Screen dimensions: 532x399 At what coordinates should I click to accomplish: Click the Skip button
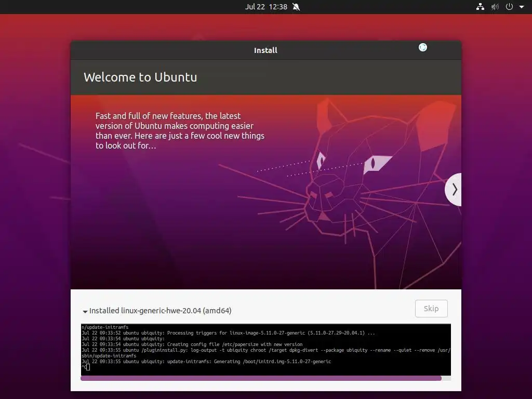tap(431, 309)
